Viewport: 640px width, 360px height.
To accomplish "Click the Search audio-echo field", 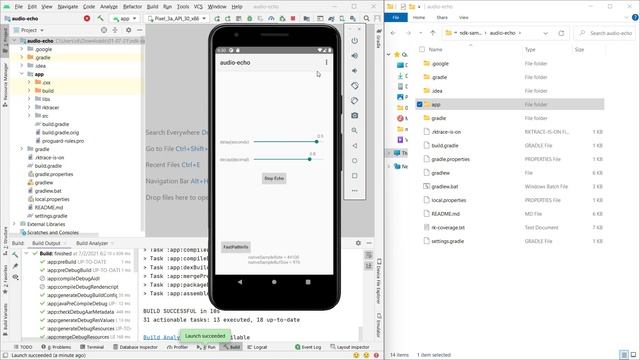I will (606, 33).
